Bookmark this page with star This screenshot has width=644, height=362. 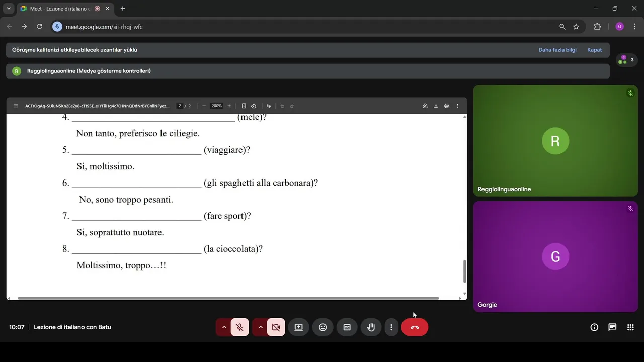pos(576,27)
